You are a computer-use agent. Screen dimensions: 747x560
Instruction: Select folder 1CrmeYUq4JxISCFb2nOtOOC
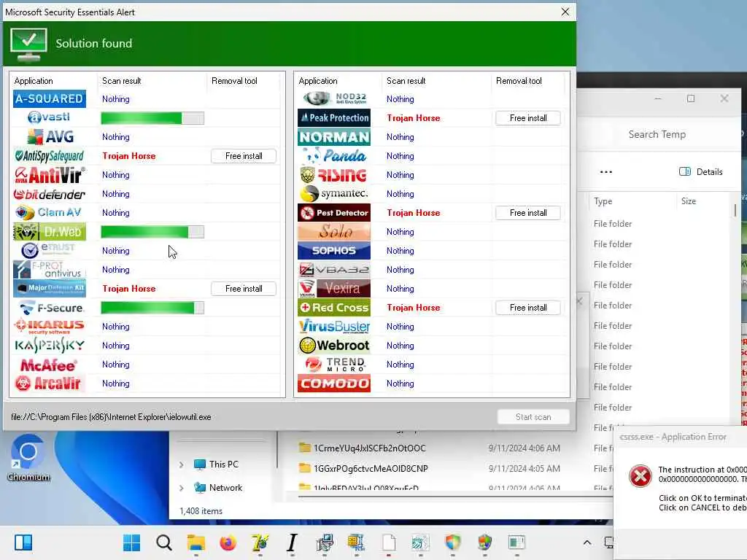[x=369, y=448]
